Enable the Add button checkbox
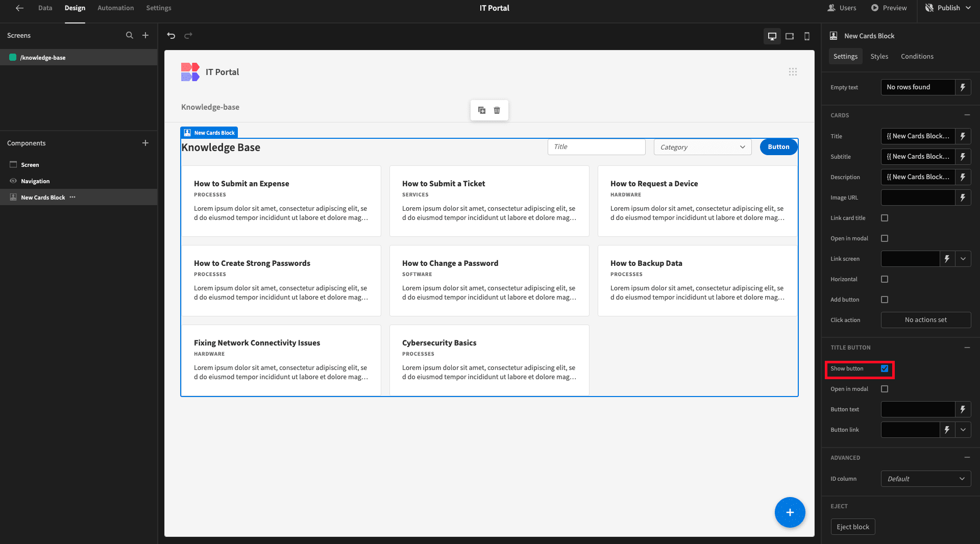The image size is (980, 544). 885,300
